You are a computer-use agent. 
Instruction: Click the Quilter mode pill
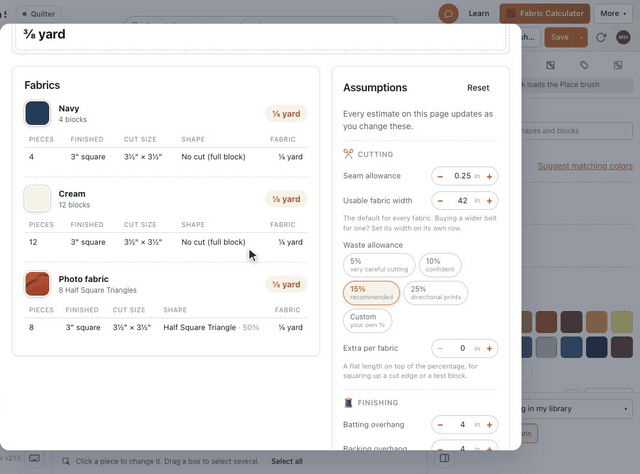click(39, 14)
